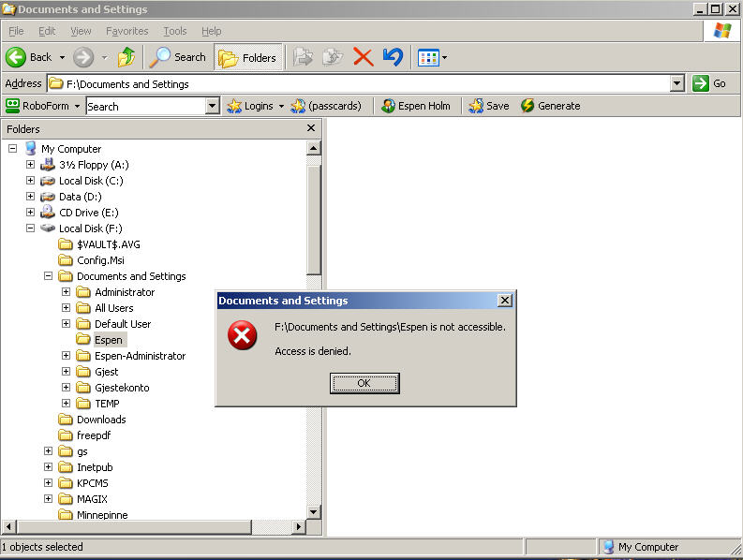743x560 pixels.
Task: Expand the All Users folder node
Action: click(x=67, y=307)
